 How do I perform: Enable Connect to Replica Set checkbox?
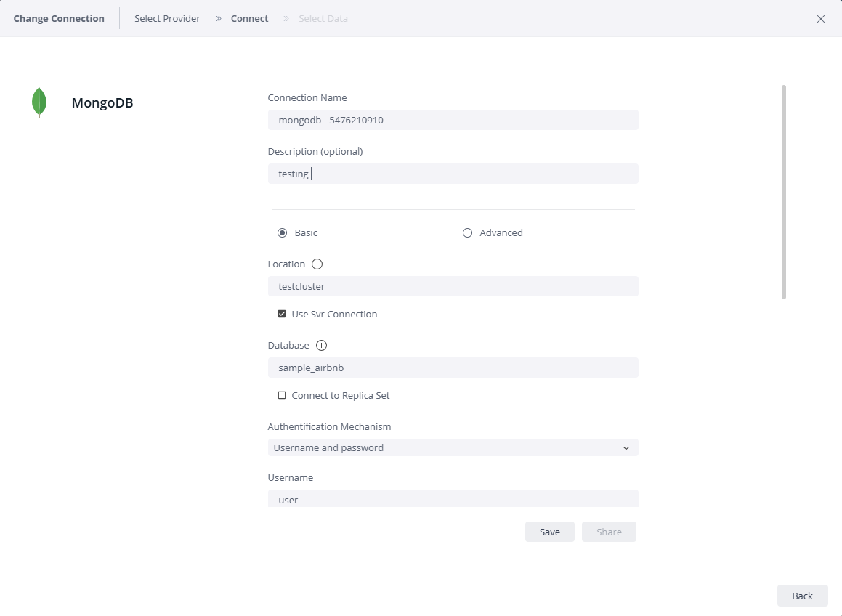pyautogui.click(x=281, y=395)
